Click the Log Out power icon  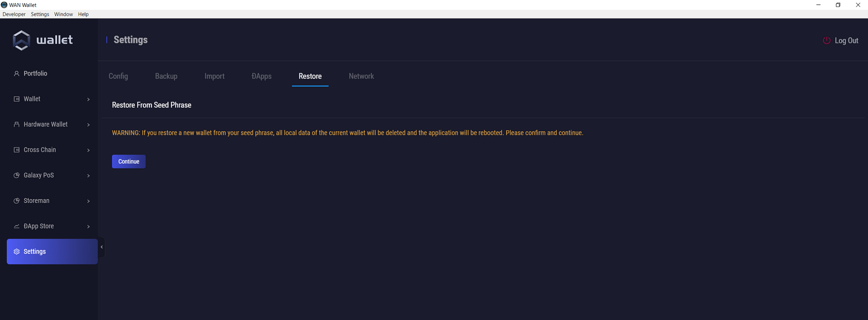click(x=827, y=40)
